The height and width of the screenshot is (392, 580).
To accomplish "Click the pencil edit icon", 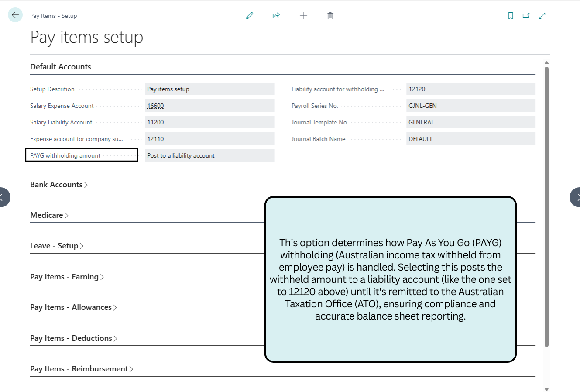I will [250, 16].
